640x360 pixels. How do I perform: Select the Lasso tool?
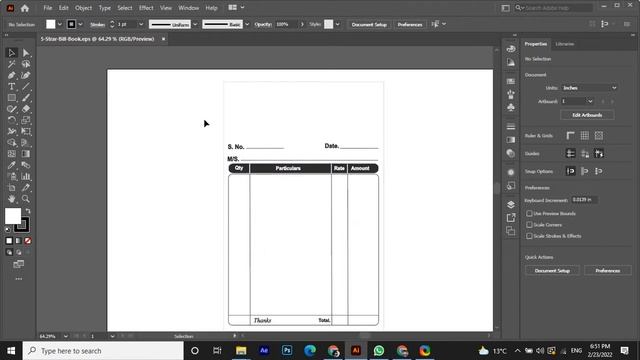pos(26,64)
